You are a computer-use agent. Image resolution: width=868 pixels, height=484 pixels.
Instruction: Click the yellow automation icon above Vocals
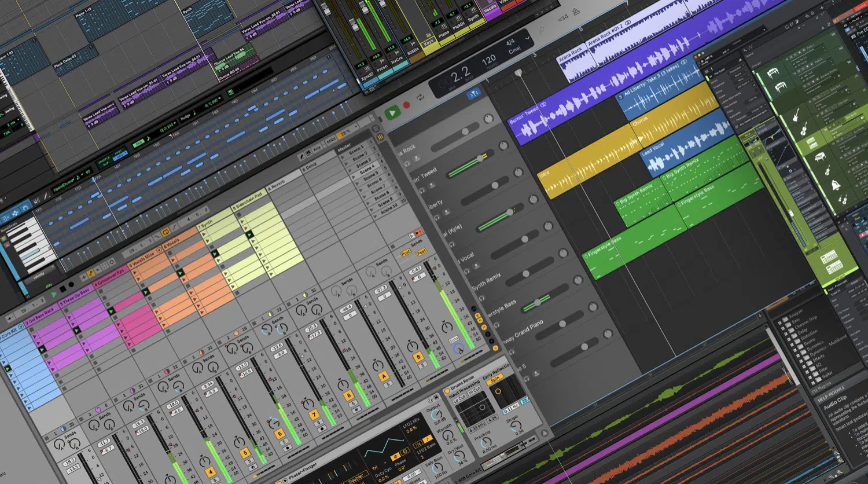165,233
